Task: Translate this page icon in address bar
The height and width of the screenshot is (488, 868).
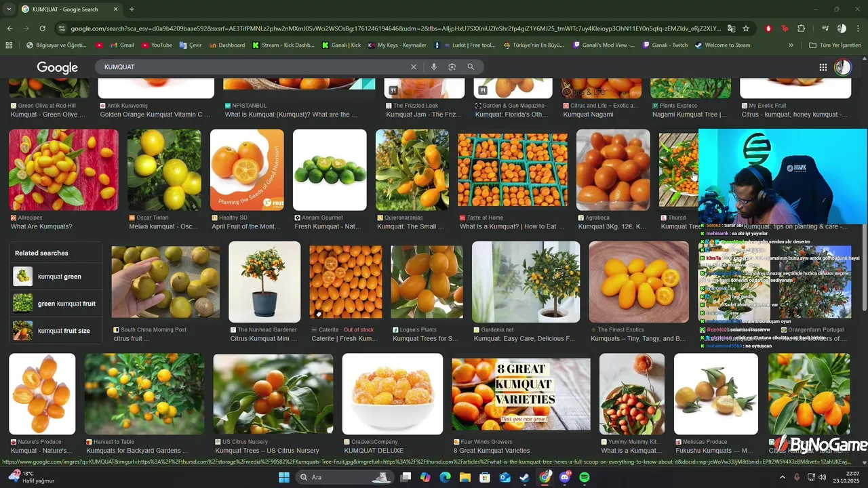Action: pos(731,28)
